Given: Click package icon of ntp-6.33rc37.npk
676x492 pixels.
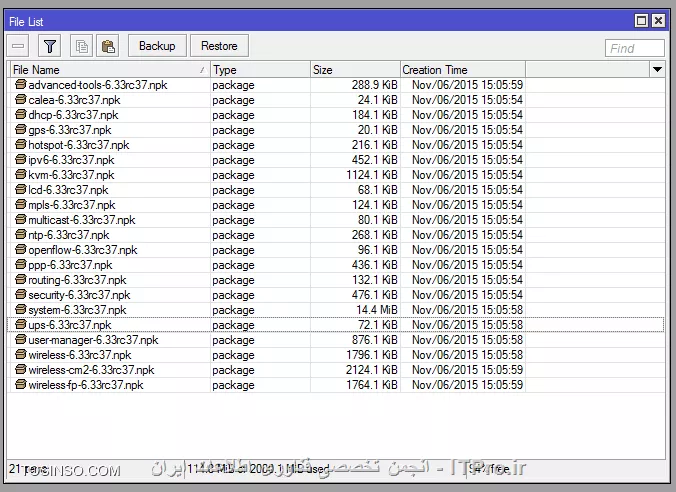Looking at the screenshot, I should pyautogui.click(x=20, y=234).
